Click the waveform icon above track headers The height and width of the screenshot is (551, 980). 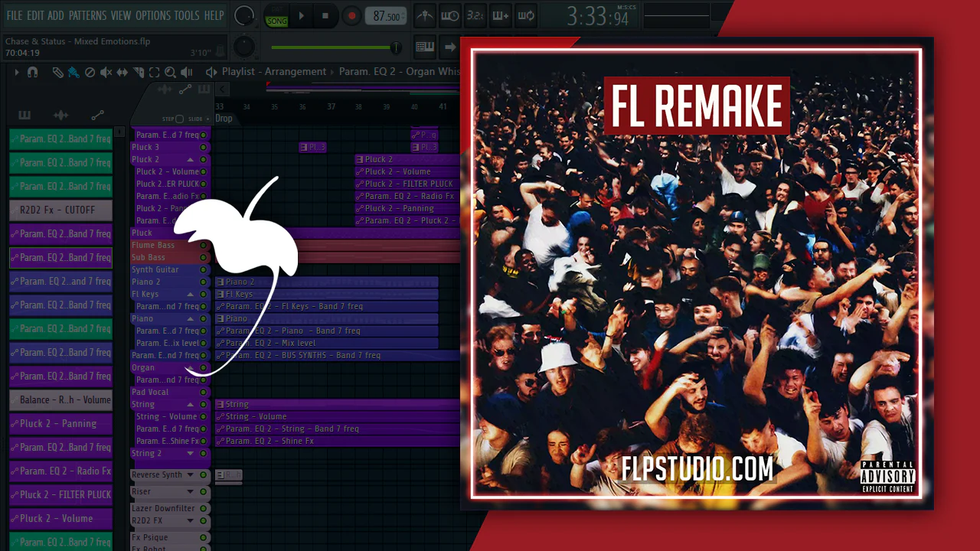coord(164,90)
